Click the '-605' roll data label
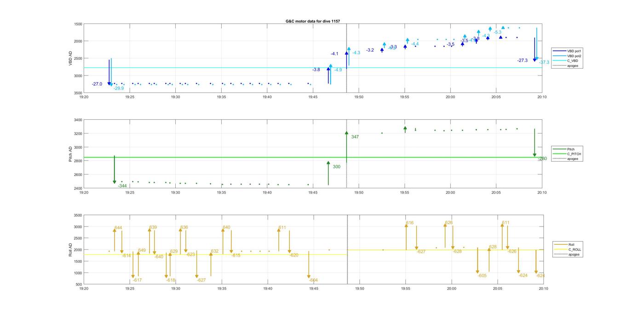The height and width of the screenshot is (319, 644). pyautogui.click(x=482, y=275)
